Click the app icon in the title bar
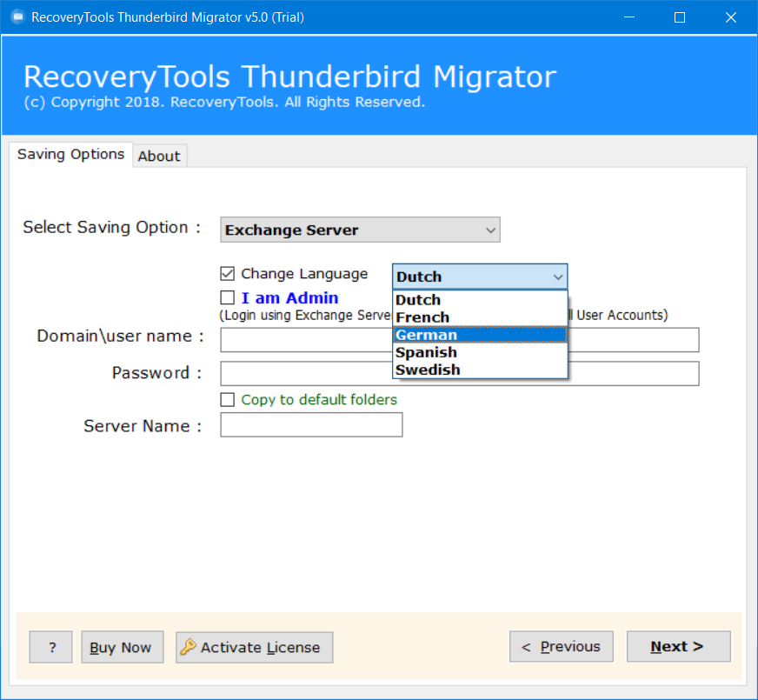 pos(18,17)
